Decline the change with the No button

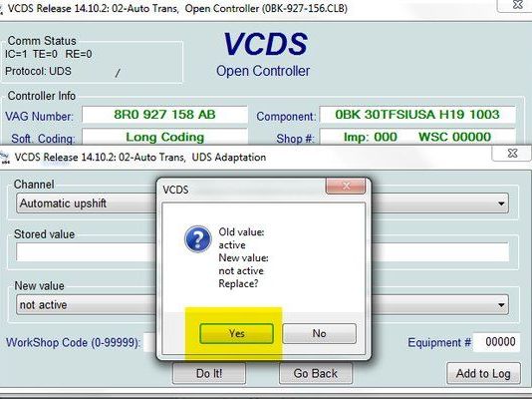319,333
